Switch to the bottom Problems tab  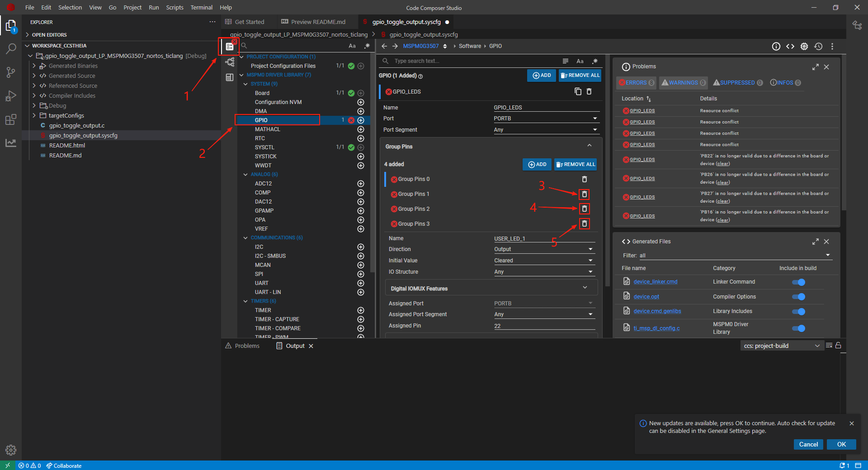click(243, 346)
